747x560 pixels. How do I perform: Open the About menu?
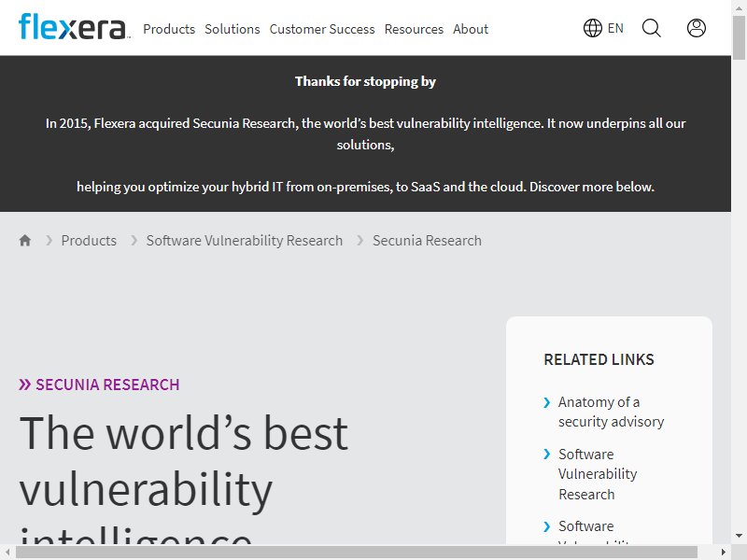point(471,29)
